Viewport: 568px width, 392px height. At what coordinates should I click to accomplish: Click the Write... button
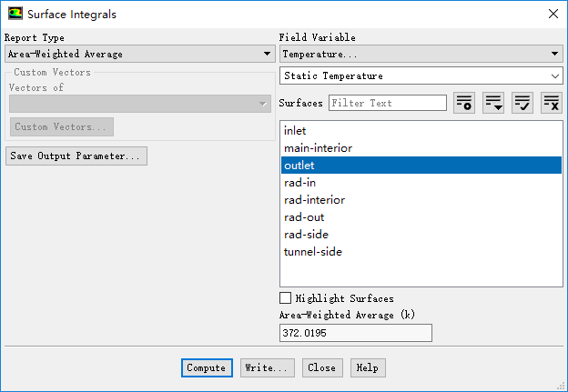(x=268, y=368)
